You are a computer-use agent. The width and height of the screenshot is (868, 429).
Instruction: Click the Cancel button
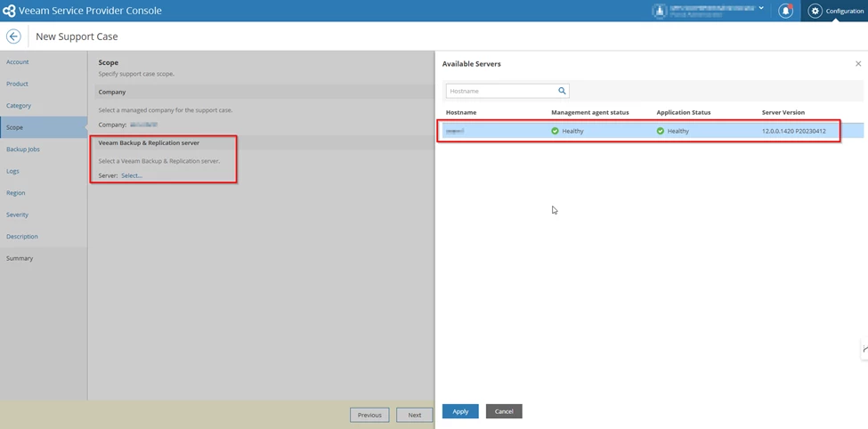coord(504,411)
